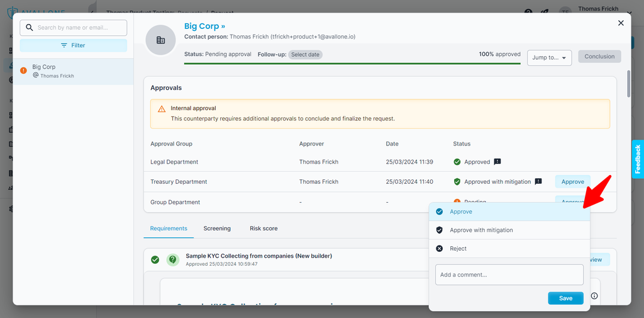Select Reject option in popup
Image resolution: width=644 pixels, height=318 pixels.
(509, 249)
